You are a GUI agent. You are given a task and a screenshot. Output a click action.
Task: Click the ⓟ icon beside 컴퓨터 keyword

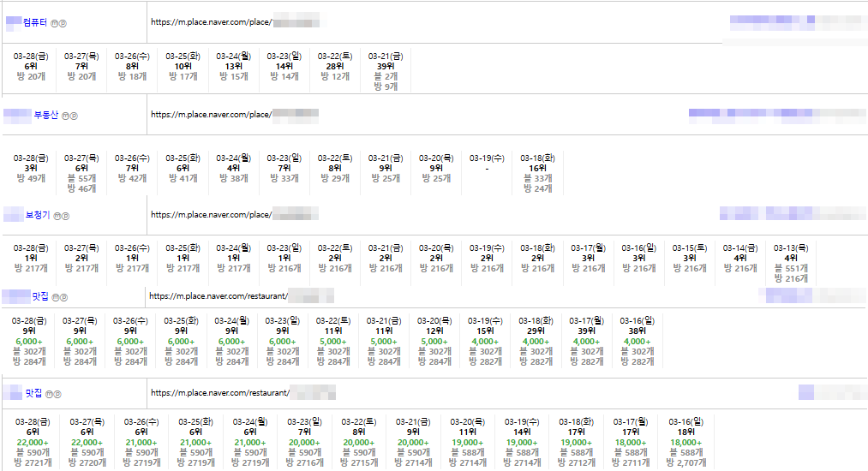[63, 23]
